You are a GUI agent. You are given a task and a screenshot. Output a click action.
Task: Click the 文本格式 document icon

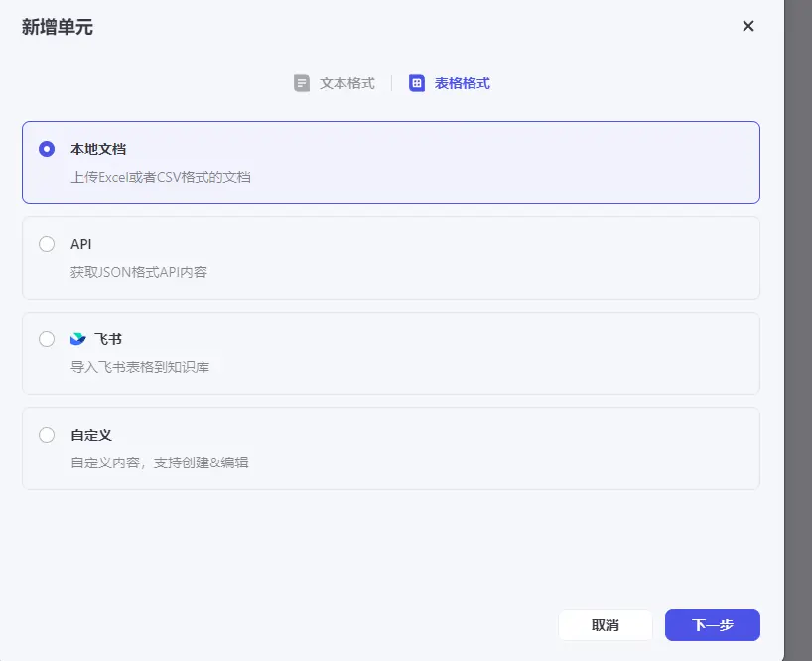302,83
